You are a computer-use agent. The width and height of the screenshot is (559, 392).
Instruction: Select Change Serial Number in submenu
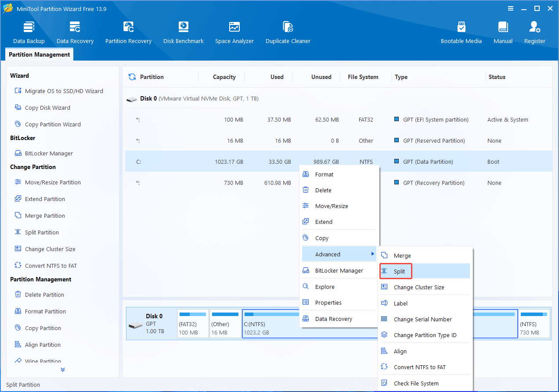pyautogui.click(x=425, y=319)
